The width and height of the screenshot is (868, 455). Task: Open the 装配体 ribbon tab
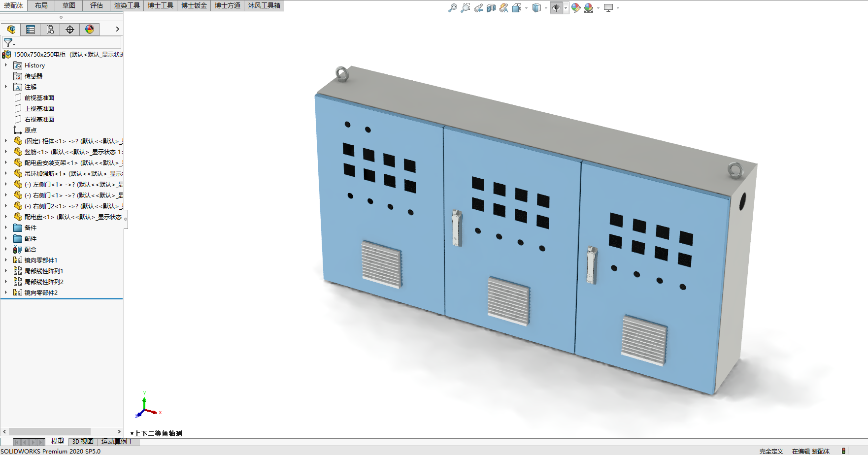13,5
